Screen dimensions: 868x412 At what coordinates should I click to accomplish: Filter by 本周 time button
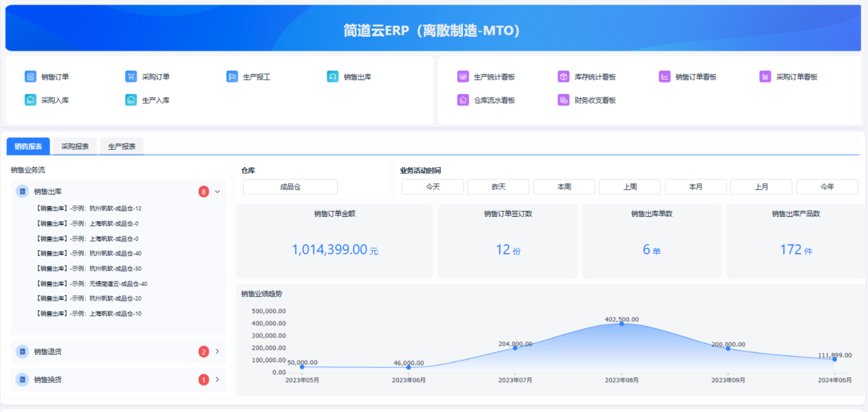[x=564, y=186]
